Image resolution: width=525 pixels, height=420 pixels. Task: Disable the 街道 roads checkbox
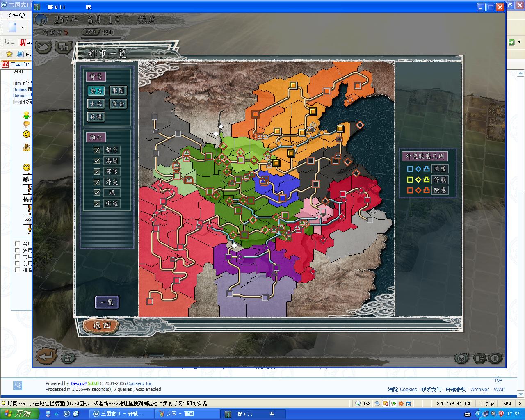point(97,203)
